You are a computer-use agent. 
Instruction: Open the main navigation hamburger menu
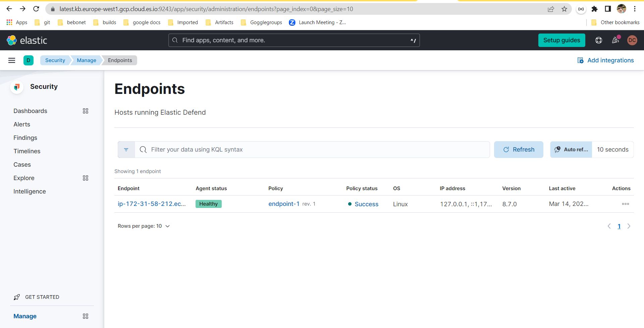click(12, 60)
